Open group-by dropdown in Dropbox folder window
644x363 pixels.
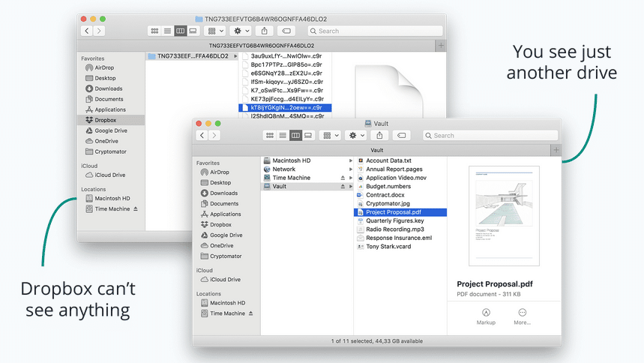[x=215, y=31]
